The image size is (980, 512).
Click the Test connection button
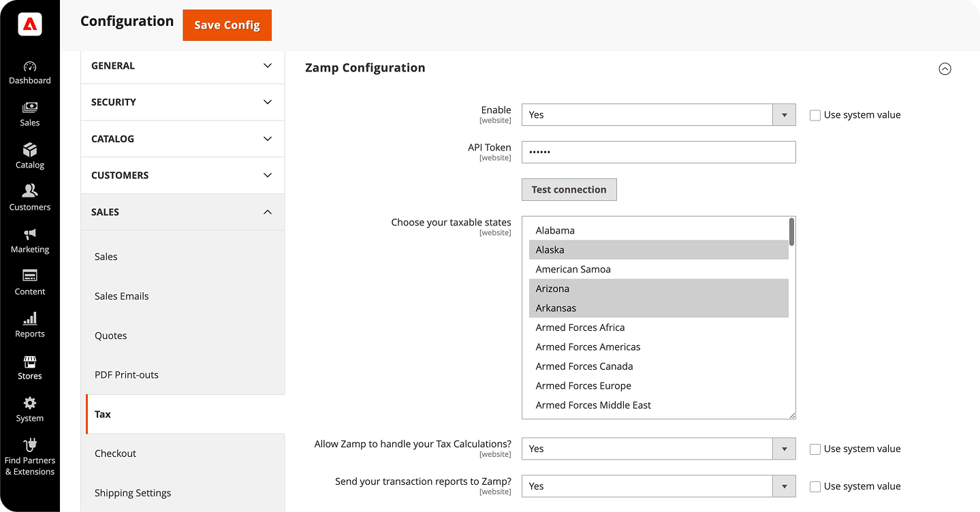coord(569,190)
